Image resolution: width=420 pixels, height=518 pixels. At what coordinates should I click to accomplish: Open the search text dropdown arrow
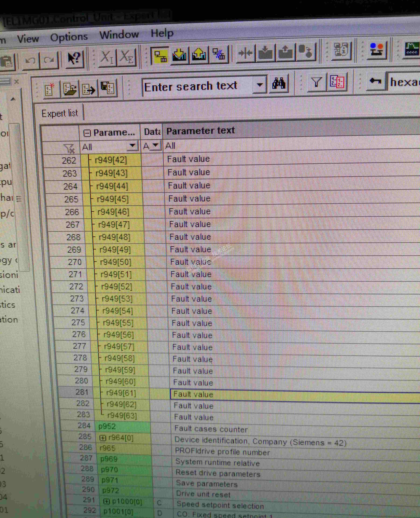[x=260, y=85]
